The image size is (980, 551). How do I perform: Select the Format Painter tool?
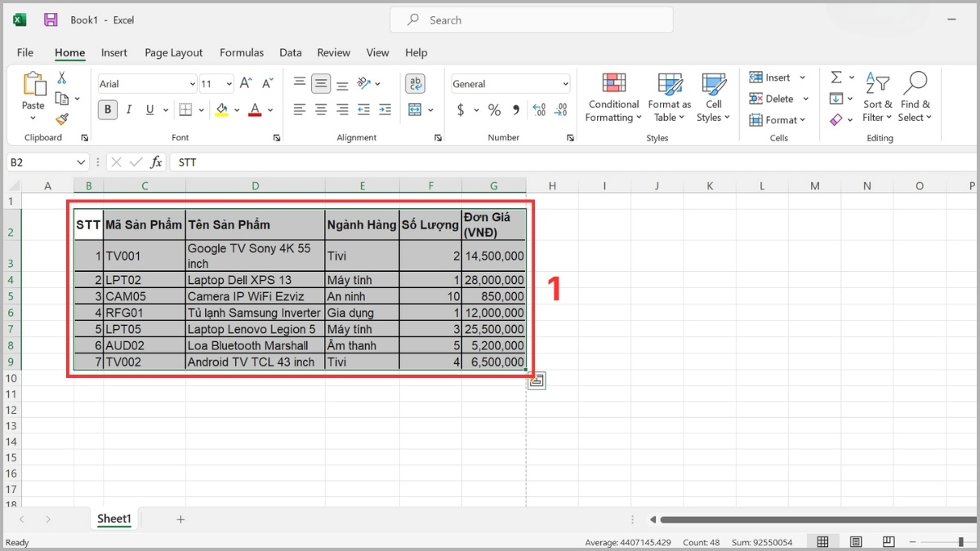click(64, 119)
